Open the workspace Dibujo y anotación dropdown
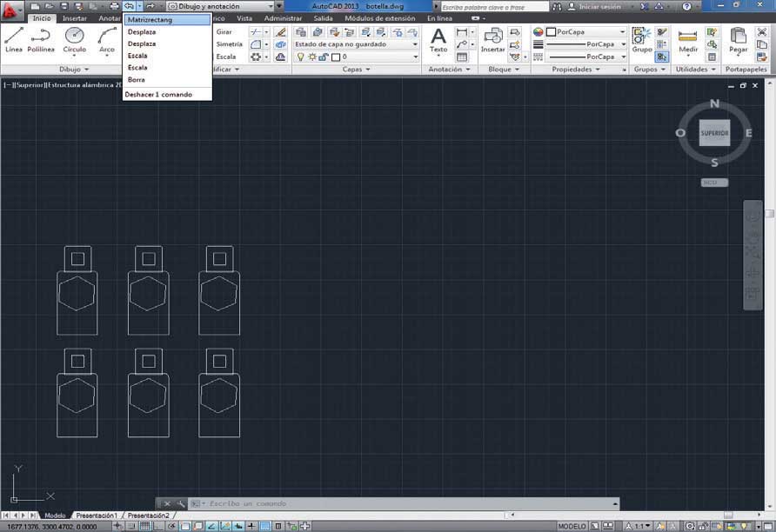The image size is (776, 532). [x=221, y=6]
